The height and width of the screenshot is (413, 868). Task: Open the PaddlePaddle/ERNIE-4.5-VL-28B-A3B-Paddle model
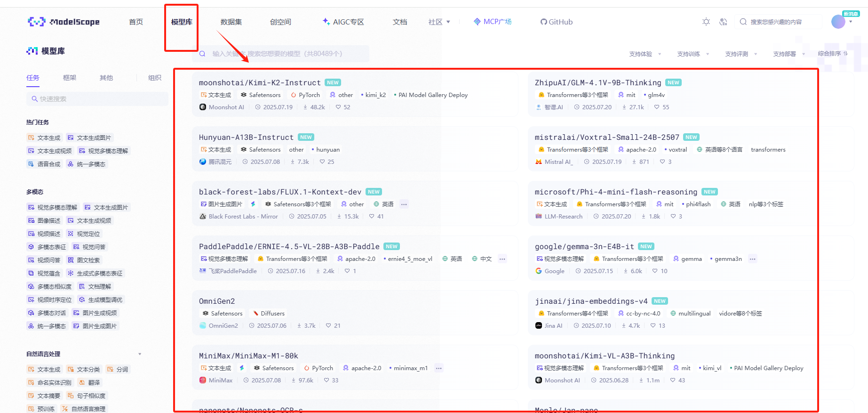(x=289, y=246)
